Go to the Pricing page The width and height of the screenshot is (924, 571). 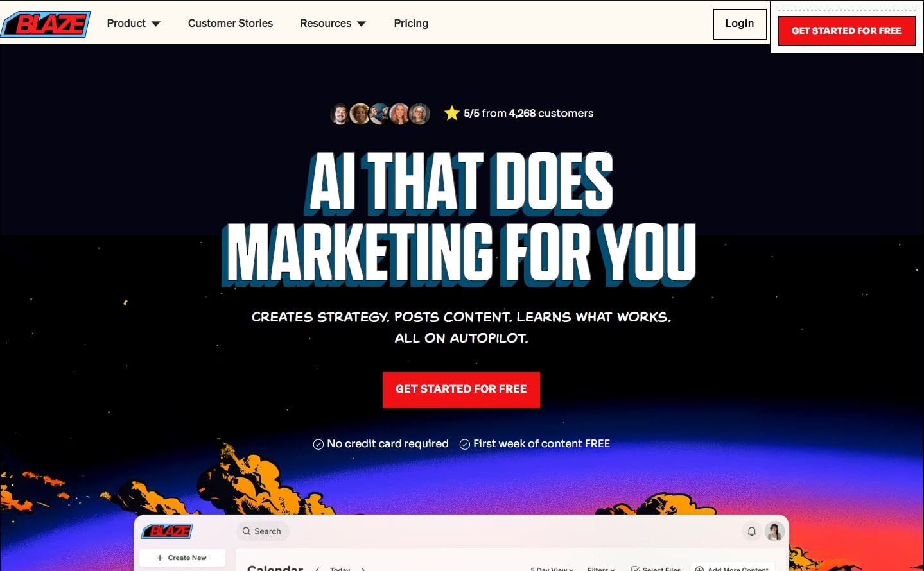(x=411, y=24)
